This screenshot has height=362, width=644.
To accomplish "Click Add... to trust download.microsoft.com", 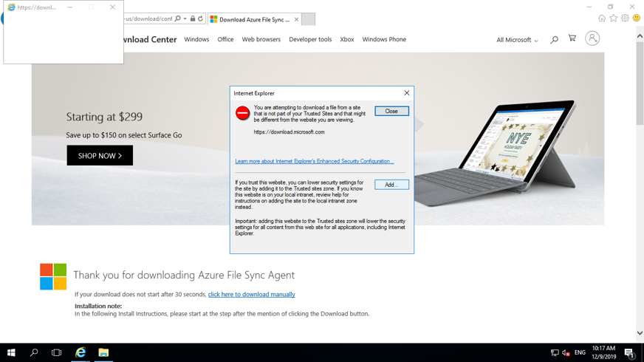I will (x=391, y=185).
